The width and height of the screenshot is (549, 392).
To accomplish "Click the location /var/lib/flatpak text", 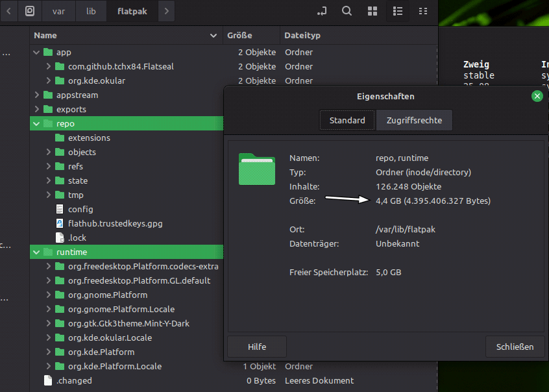I will click(406, 230).
